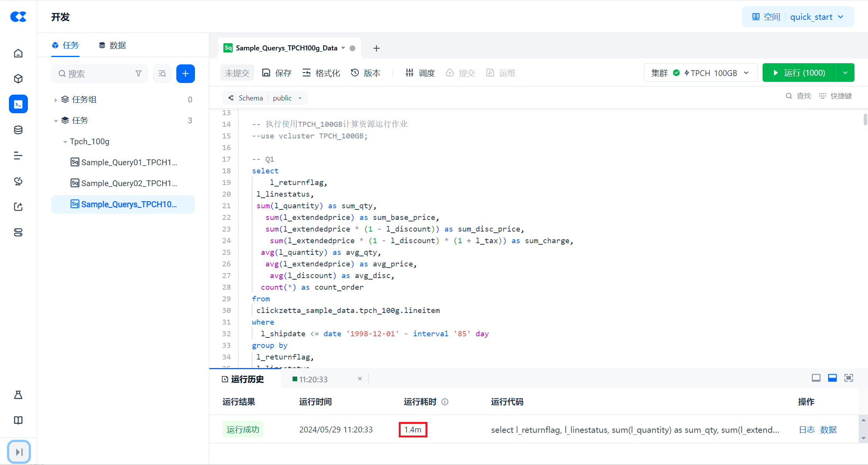The height and width of the screenshot is (465, 868).
Task: Switch result panel to half-height layout
Action: tap(832, 378)
